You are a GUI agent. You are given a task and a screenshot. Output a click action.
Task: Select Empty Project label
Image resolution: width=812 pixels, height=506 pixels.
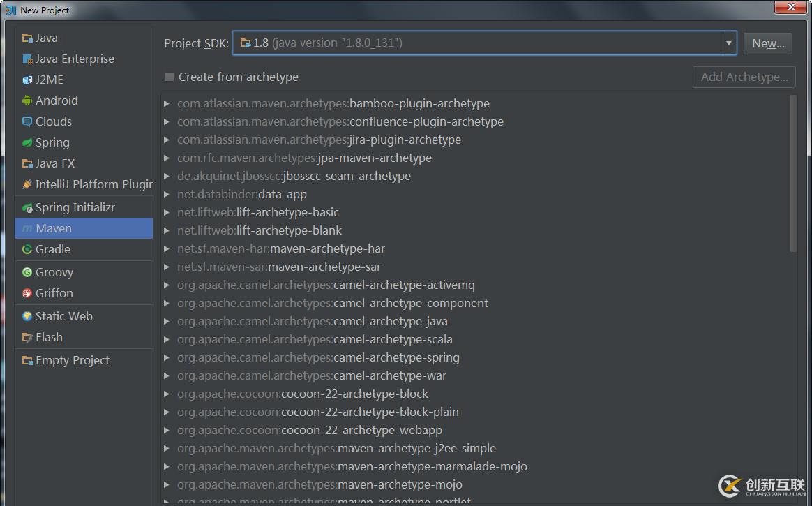click(73, 360)
